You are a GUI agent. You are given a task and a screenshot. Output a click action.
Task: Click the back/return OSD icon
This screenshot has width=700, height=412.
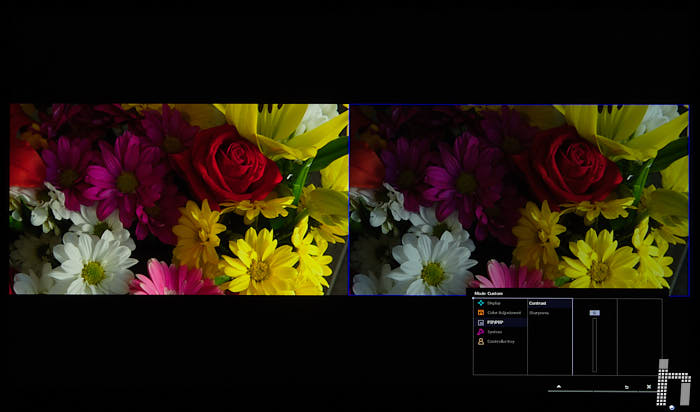627,387
